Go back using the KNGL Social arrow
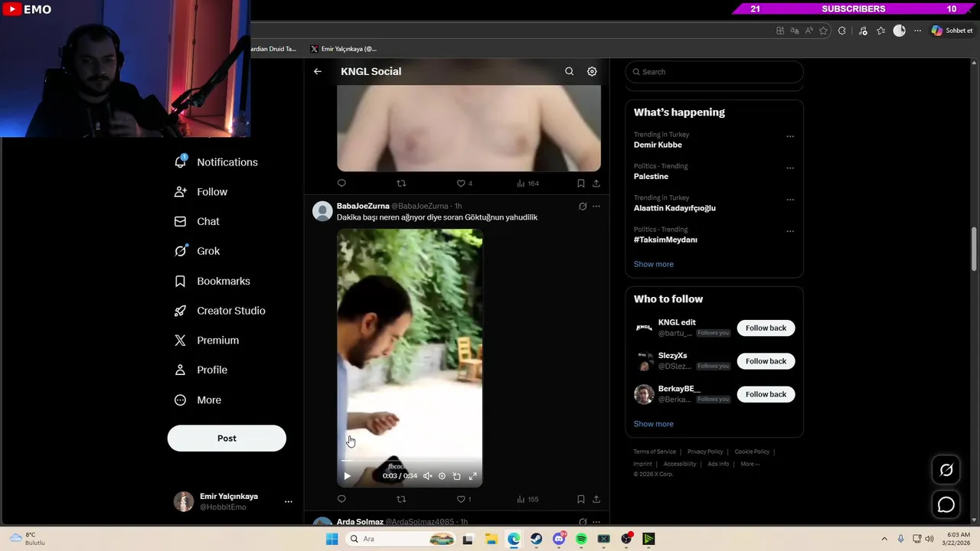980x551 pixels. [x=318, y=71]
